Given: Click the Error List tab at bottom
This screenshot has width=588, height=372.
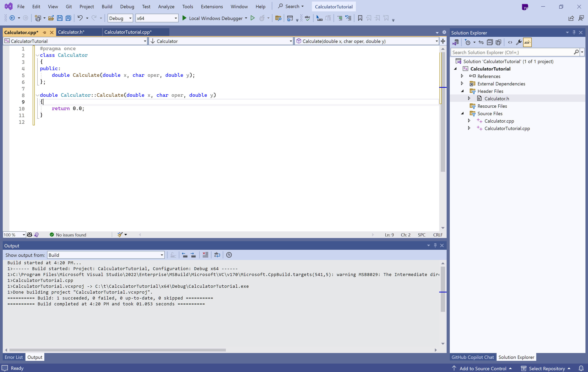Looking at the screenshot, I should pyautogui.click(x=13, y=357).
